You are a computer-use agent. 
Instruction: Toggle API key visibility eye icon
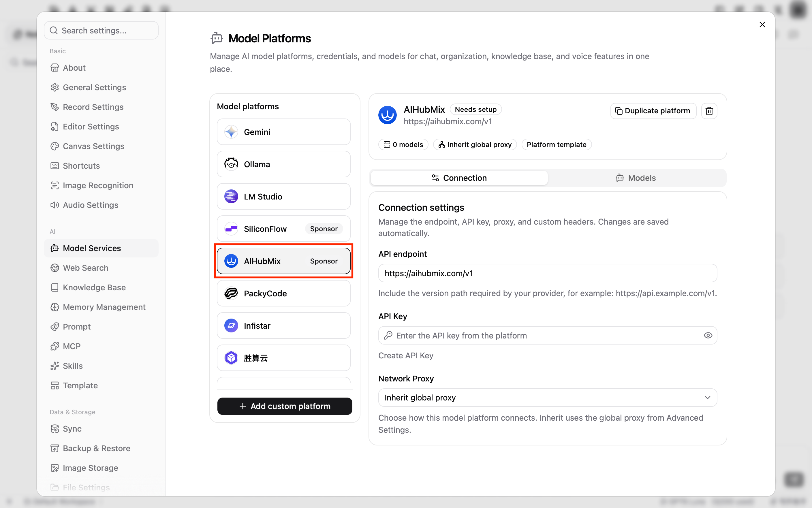[x=708, y=335]
